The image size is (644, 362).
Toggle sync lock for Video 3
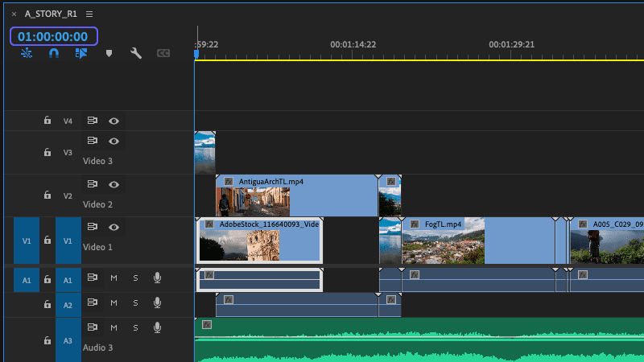point(93,141)
